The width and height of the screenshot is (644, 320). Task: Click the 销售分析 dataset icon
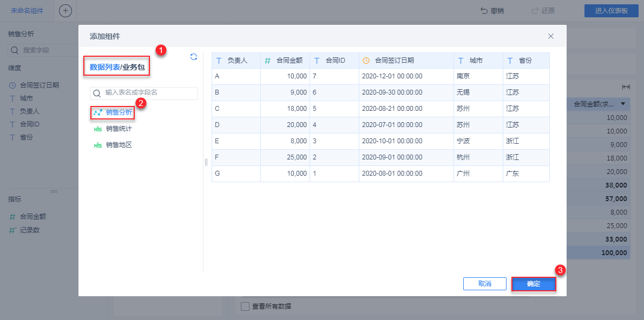tap(98, 113)
